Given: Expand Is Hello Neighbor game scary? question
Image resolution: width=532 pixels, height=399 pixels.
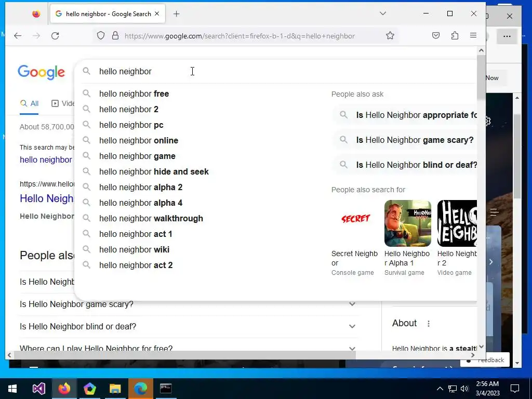Looking at the screenshot, I should click(188, 304).
